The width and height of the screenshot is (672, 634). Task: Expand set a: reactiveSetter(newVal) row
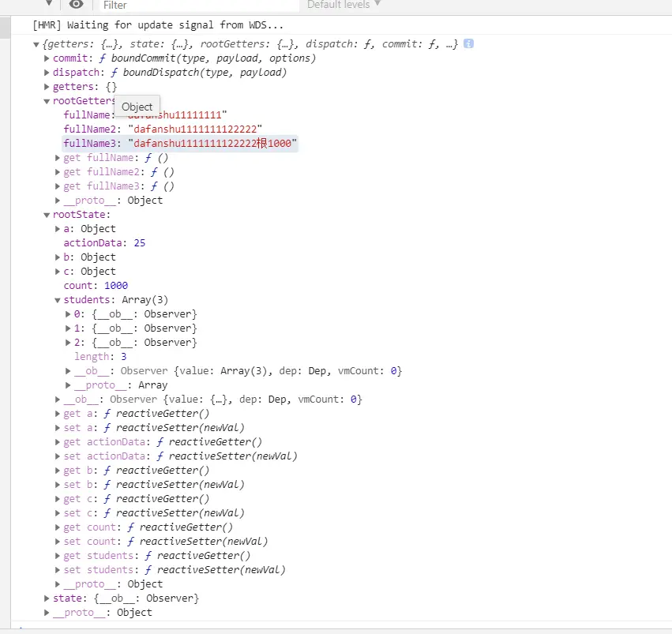[x=58, y=427]
